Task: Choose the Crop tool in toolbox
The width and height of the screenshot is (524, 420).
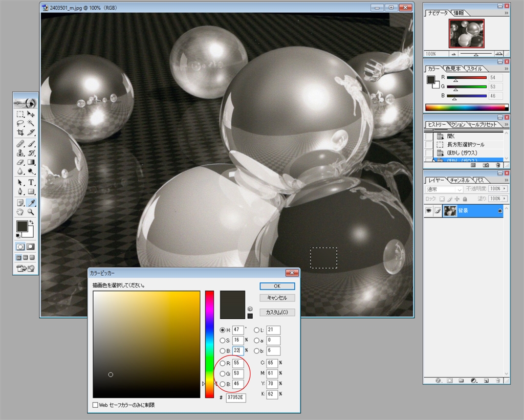Action: pyautogui.click(x=20, y=133)
